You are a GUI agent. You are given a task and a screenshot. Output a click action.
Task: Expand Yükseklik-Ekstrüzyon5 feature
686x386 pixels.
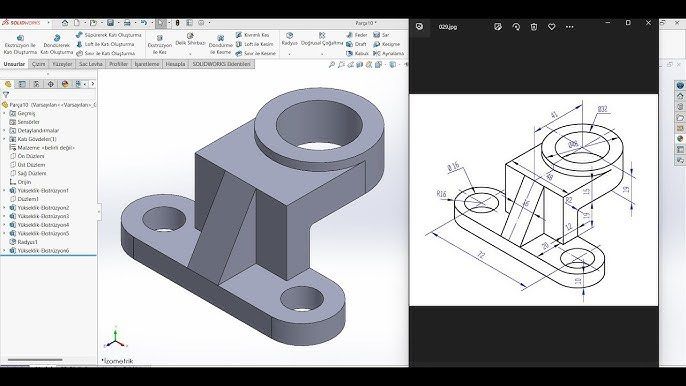(4, 234)
